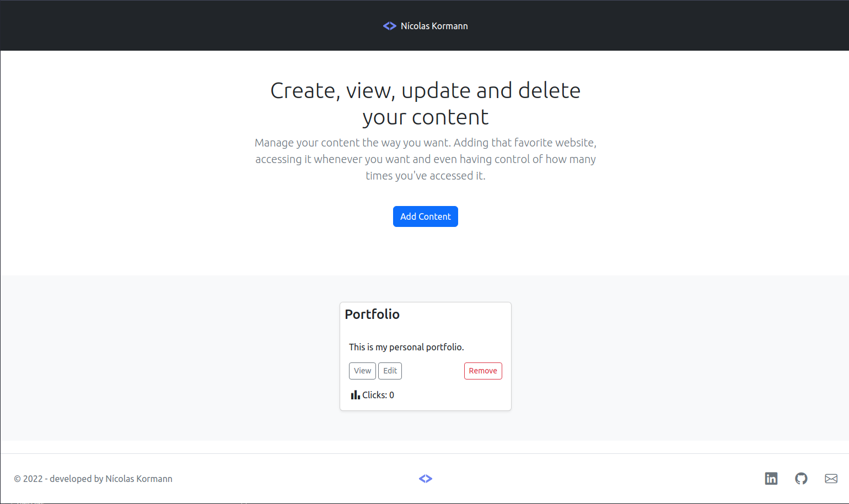Click the bar-chart clicks icon on the Portfolio card
The width and height of the screenshot is (849, 504).
point(355,394)
